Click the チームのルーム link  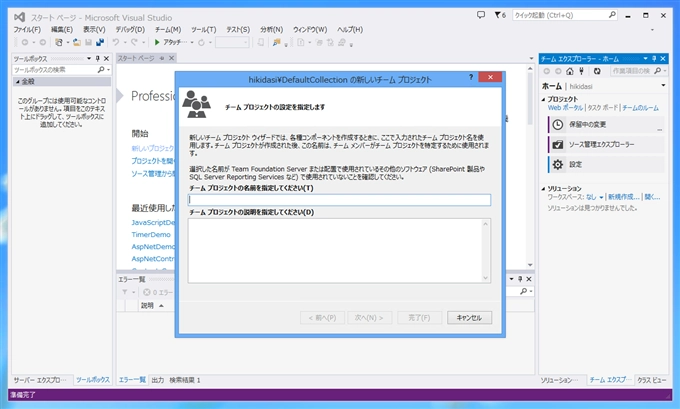tap(640, 108)
